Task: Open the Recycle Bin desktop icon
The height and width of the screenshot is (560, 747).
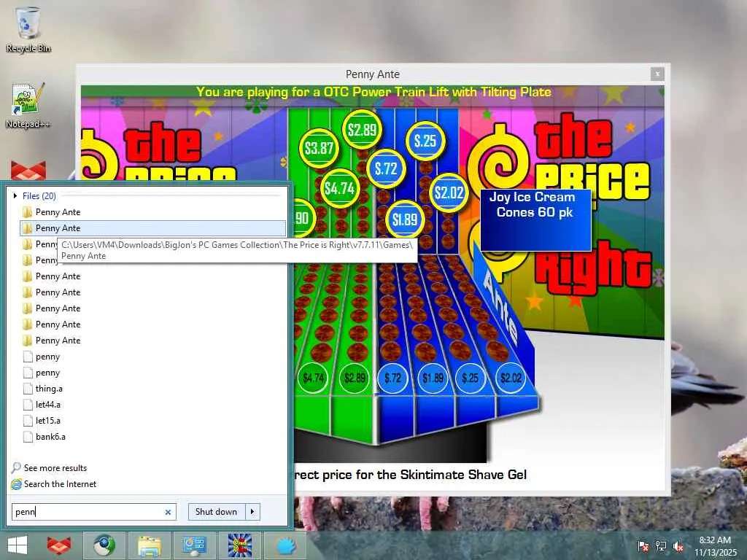Action: click(28, 29)
